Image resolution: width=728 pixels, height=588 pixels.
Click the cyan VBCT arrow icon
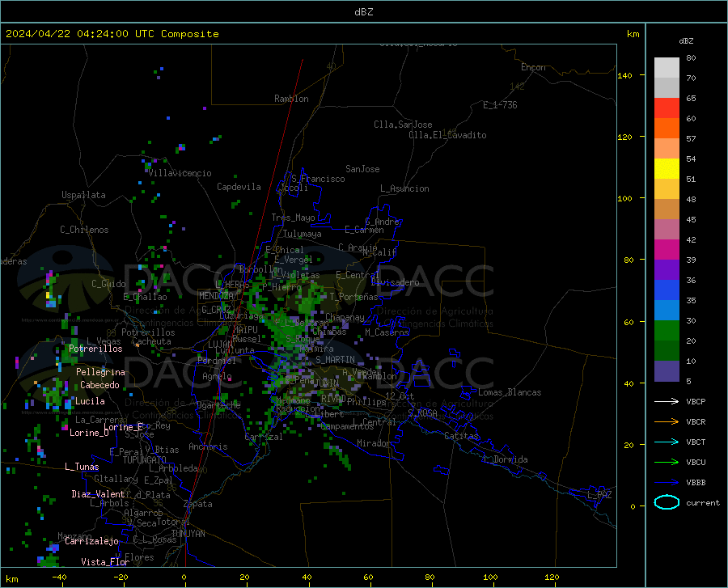[x=667, y=442]
